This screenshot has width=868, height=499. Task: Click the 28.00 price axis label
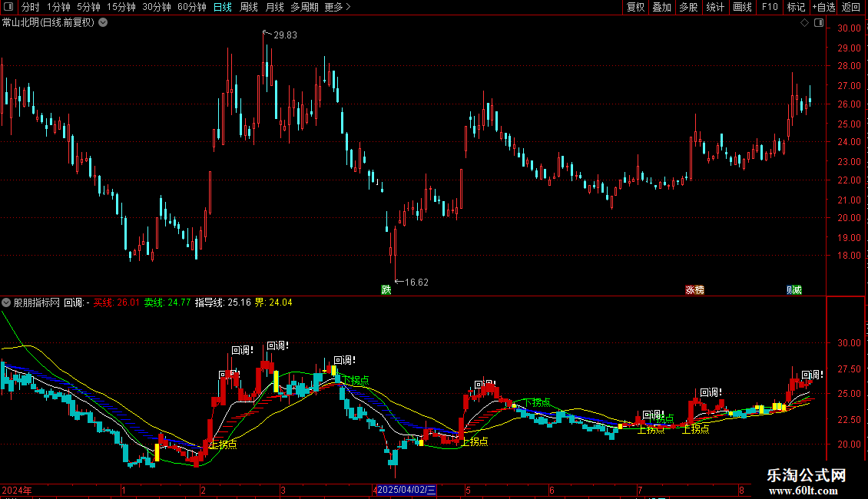pyautogui.click(x=849, y=66)
